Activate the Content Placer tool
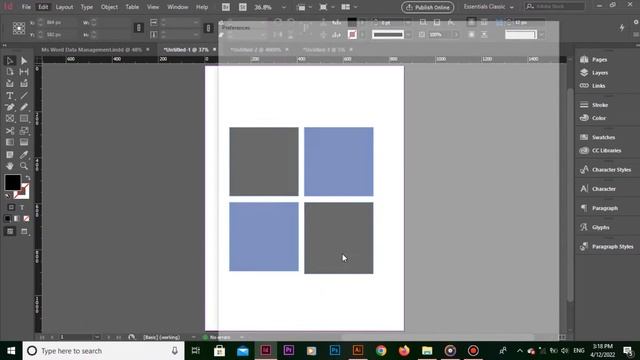640x360 pixels. point(24,84)
